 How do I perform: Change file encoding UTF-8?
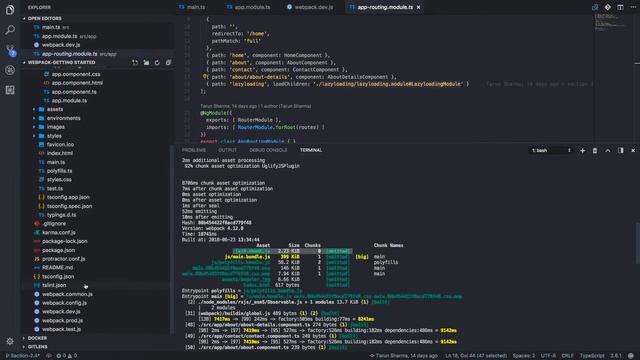point(548,356)
